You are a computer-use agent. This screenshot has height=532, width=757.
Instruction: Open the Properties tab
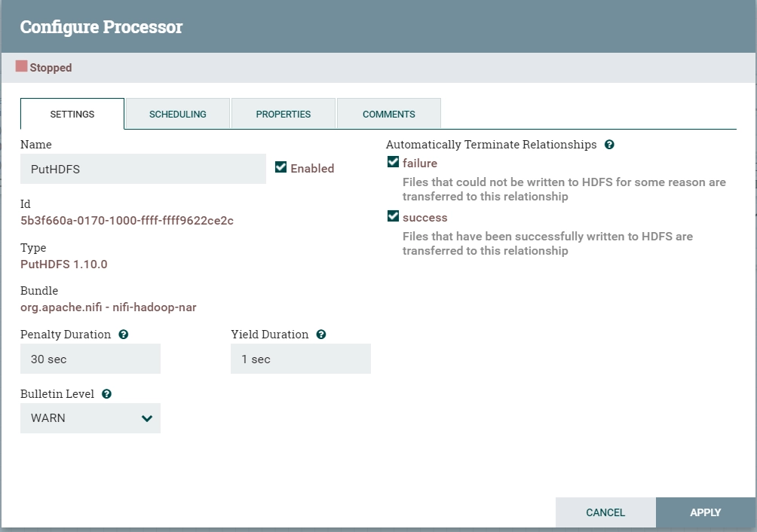pos(283,114)
